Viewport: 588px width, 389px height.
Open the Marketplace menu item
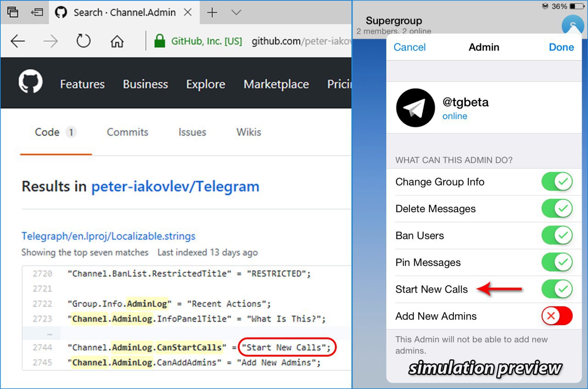[x=276, y=85]
